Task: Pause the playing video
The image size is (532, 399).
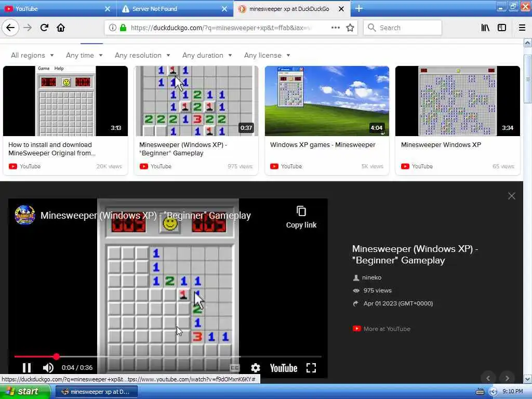Action: point(26,368)
